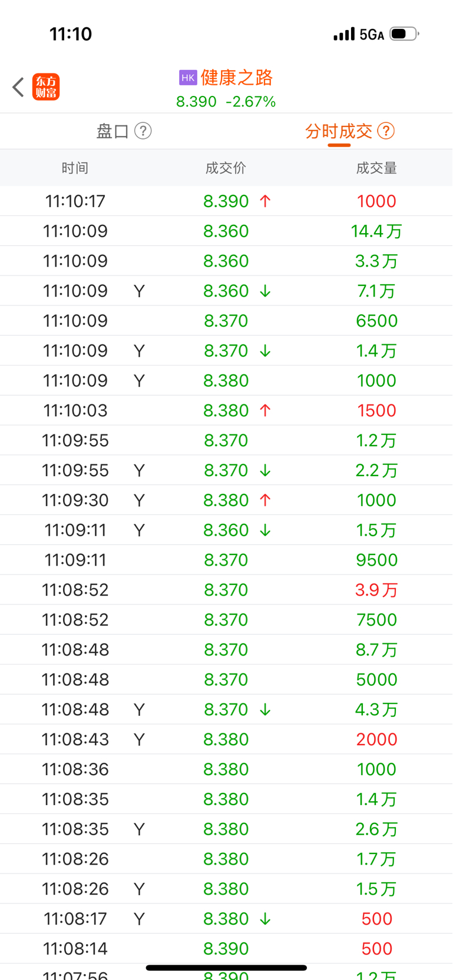Tap the 时间 column header

point(75,168)
